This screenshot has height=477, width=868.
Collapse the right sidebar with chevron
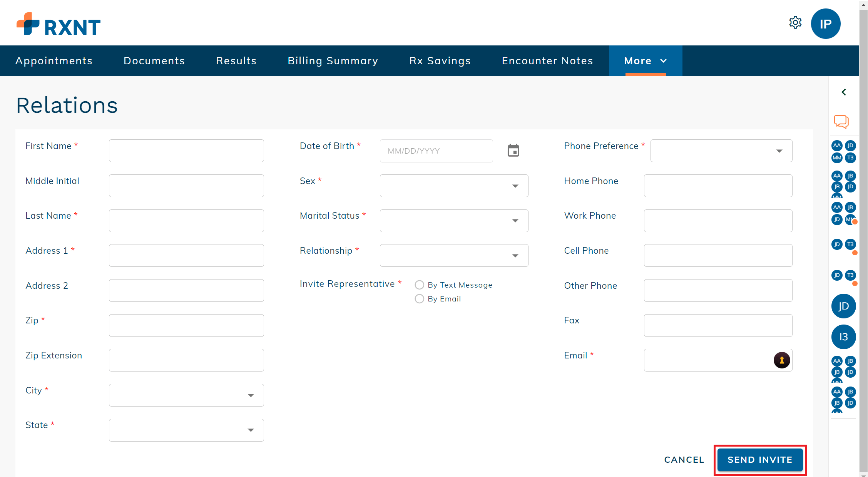pyautogui.click(x=843, y=92)
